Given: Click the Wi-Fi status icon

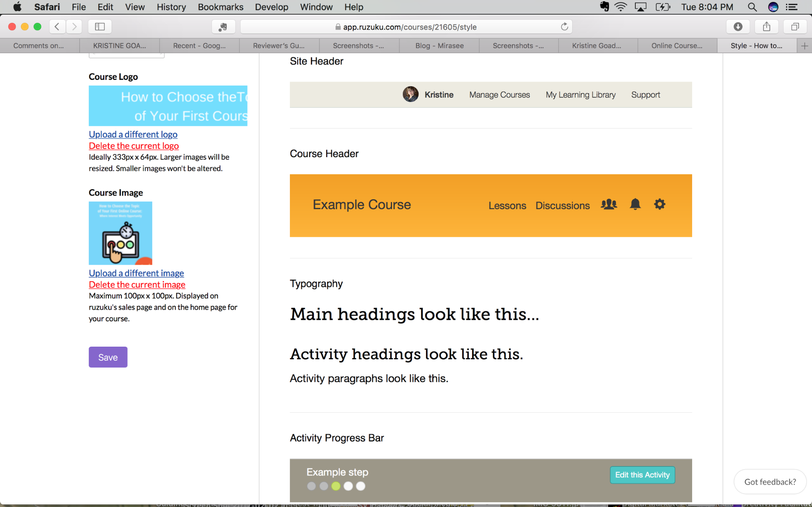Looking at the screenshot, I should (x=620, y=7).
